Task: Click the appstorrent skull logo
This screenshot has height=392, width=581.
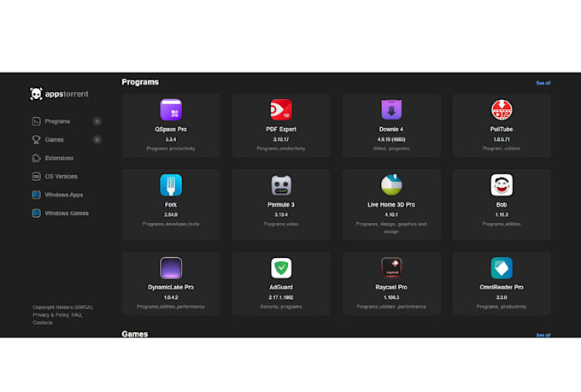Action: click(x=36, y=94)
